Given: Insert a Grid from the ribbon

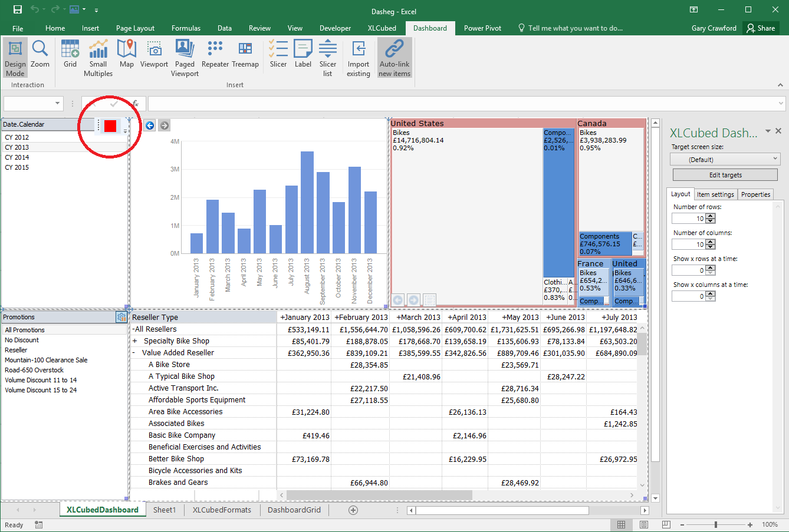Looking at the screenshot, I should [x=70, y=54].
